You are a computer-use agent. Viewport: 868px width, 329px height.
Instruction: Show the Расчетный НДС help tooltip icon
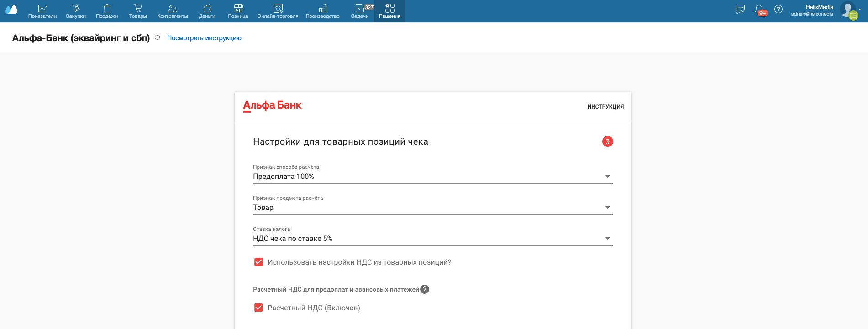pyautogui.click(x=425, y=289)
